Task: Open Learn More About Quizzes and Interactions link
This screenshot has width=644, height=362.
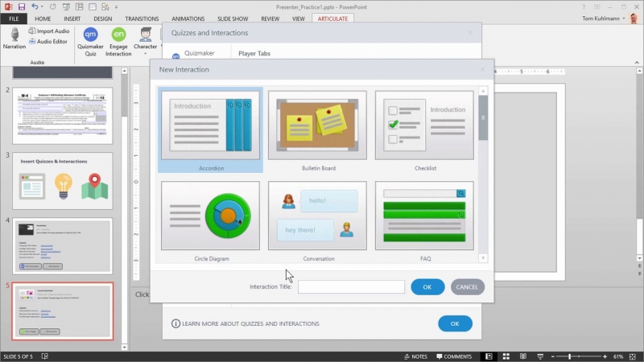Action: (x=246, y=323)
